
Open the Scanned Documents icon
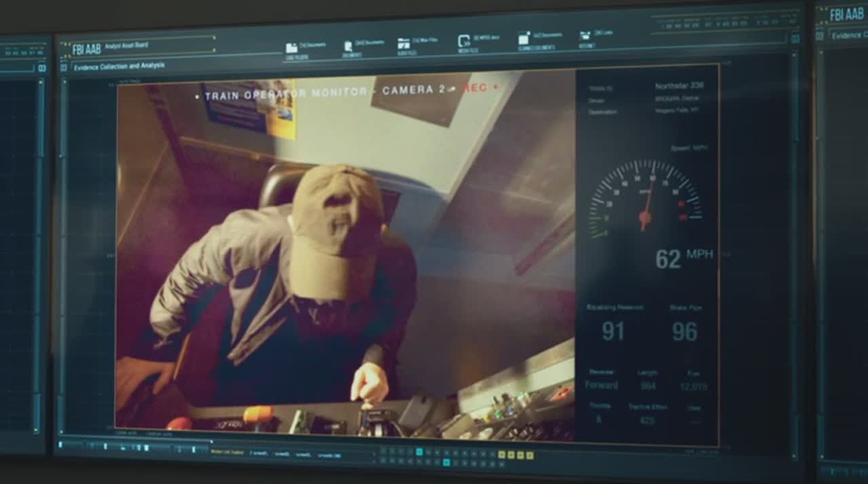tap(524, 39)
